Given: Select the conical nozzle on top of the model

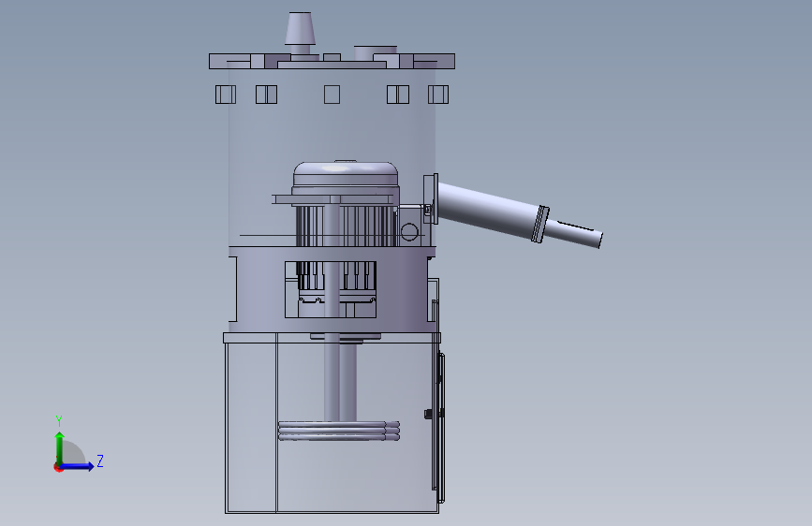Looking at the screenshot, I should [x=301, y=28].
